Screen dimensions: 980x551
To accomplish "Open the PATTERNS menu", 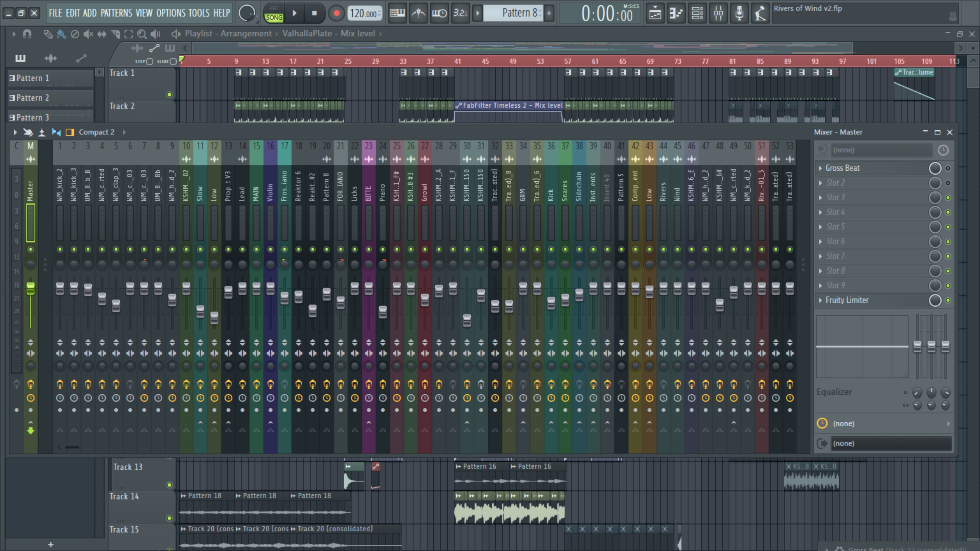I will click(x=116, y=13).
